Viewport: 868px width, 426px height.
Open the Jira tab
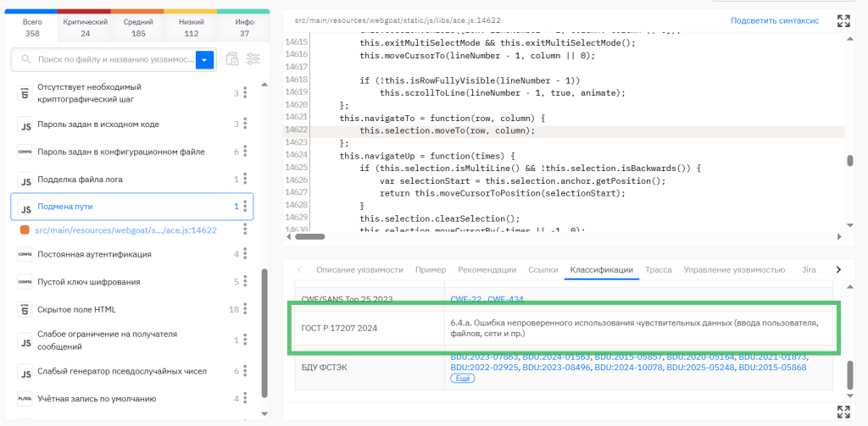click(x=808, y=270)
